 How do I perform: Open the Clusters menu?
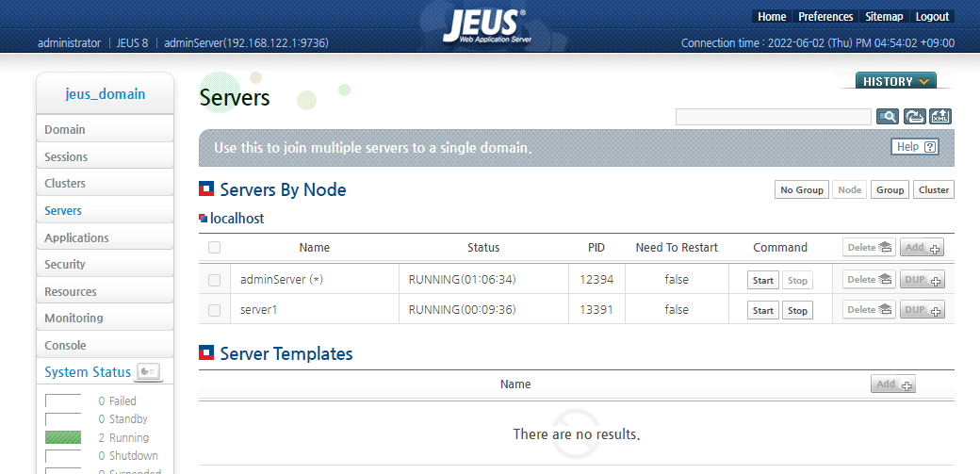point(105,183)
